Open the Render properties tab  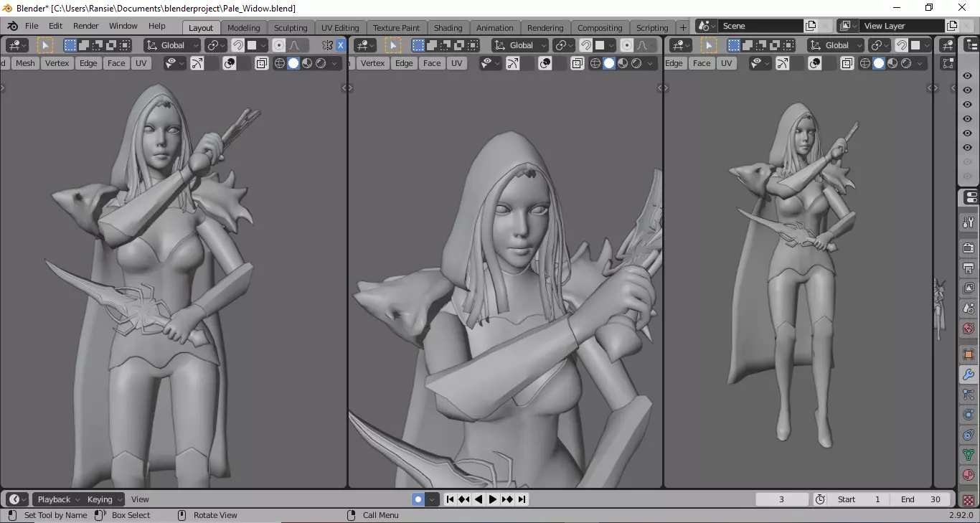tap(969, 248)
